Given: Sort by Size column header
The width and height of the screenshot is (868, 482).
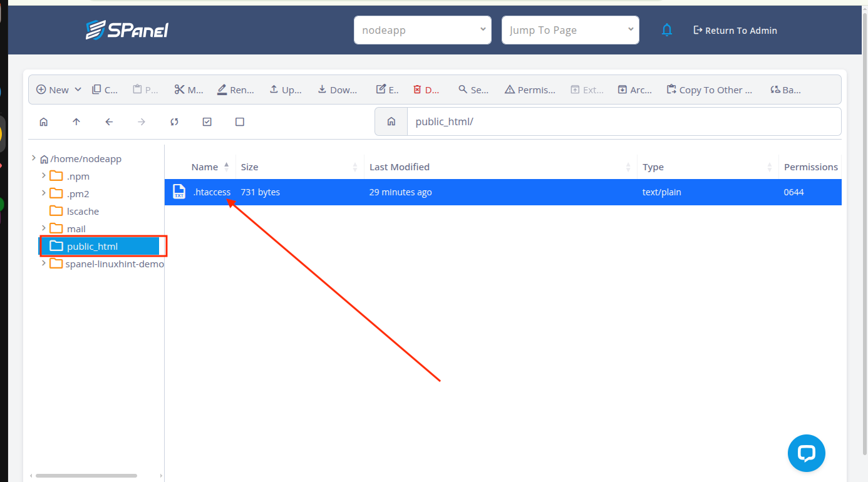Looking at the screenshot, I should tap(249, 167).
